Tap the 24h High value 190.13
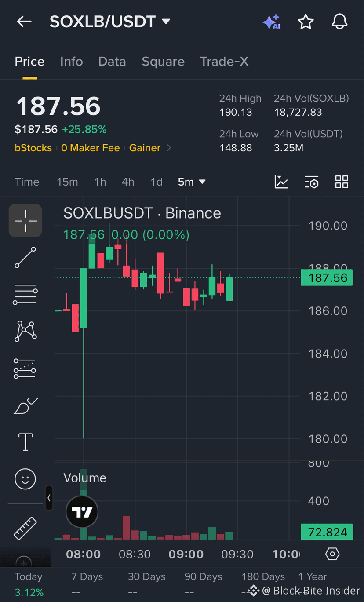Viewport: 364px width, 602px height. pos(236,112)
